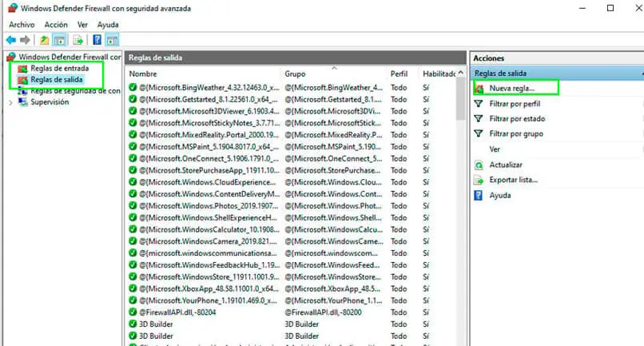Toggle the Action pane toolbar icon

pos(112,40)
